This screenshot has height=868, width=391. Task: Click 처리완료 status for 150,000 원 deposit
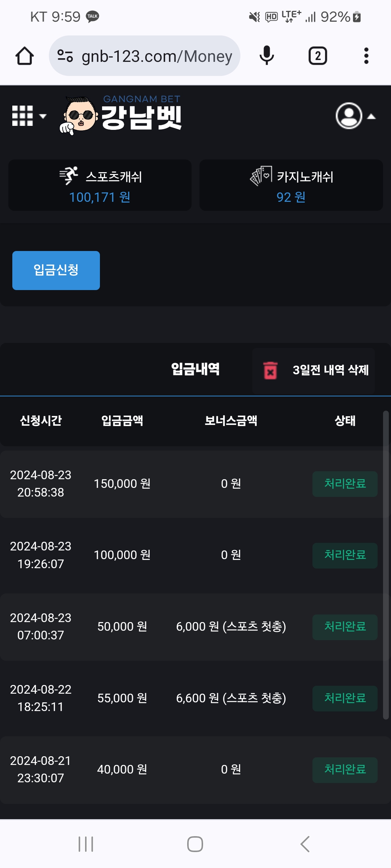(x=345, y=484)
